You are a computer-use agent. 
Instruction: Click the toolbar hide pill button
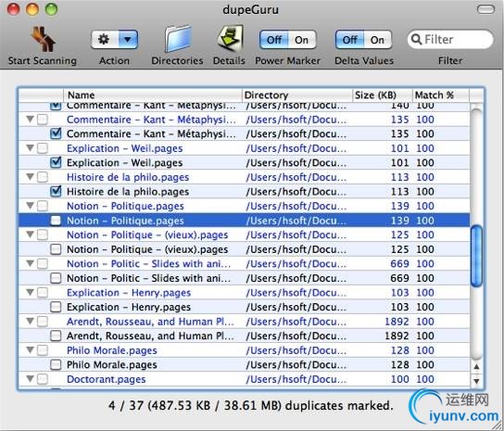[x=485, y=9]
